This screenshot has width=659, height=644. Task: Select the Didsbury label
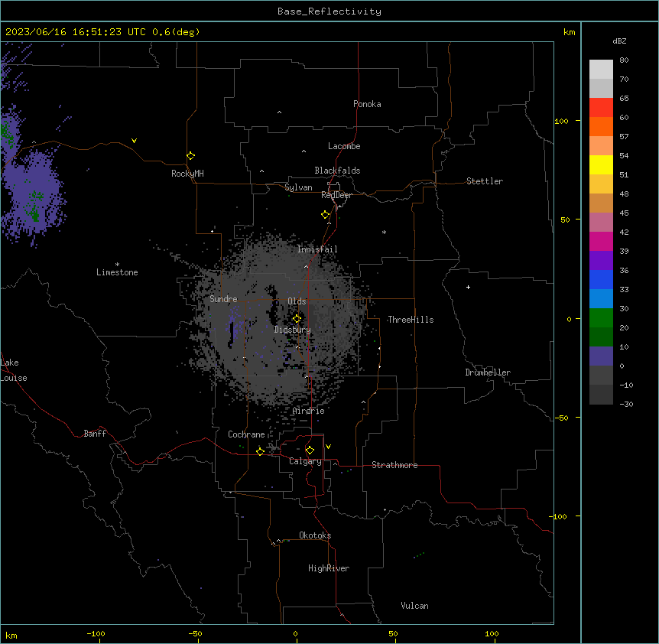coord(293,330)
